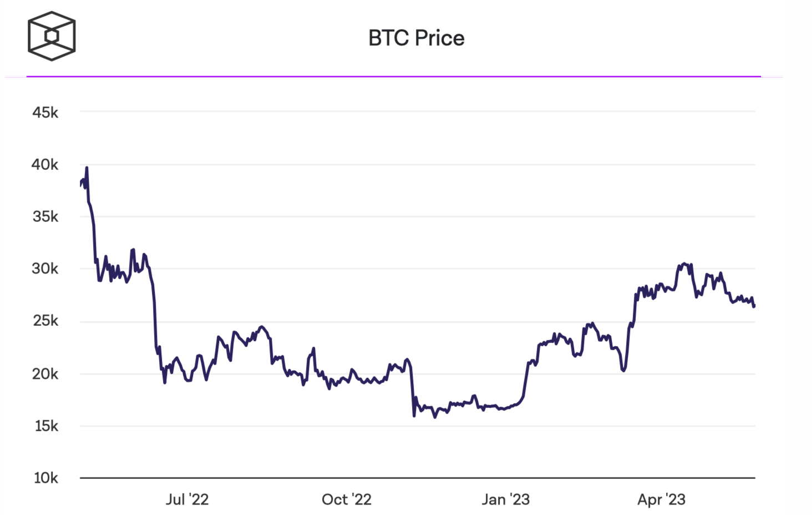This screenshot has height=515, width=812.
Task: Select the Apr '23 x-axis label
Action: (661, 500)
